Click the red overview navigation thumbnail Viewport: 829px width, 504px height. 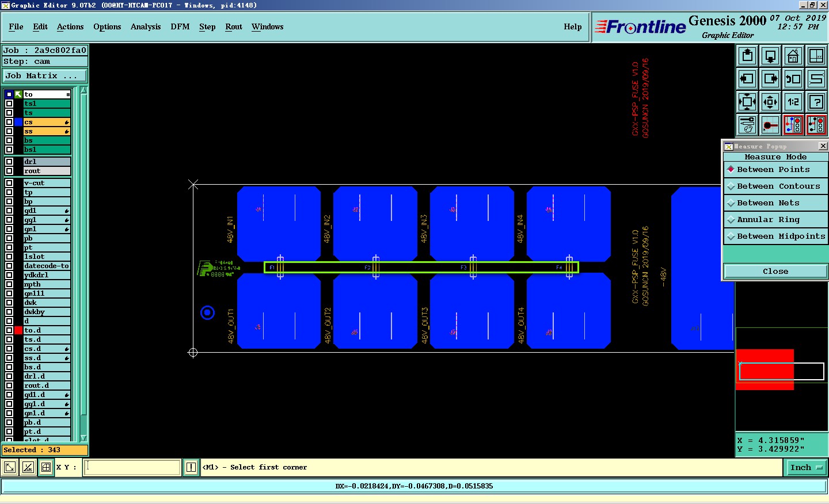point(765,369)
